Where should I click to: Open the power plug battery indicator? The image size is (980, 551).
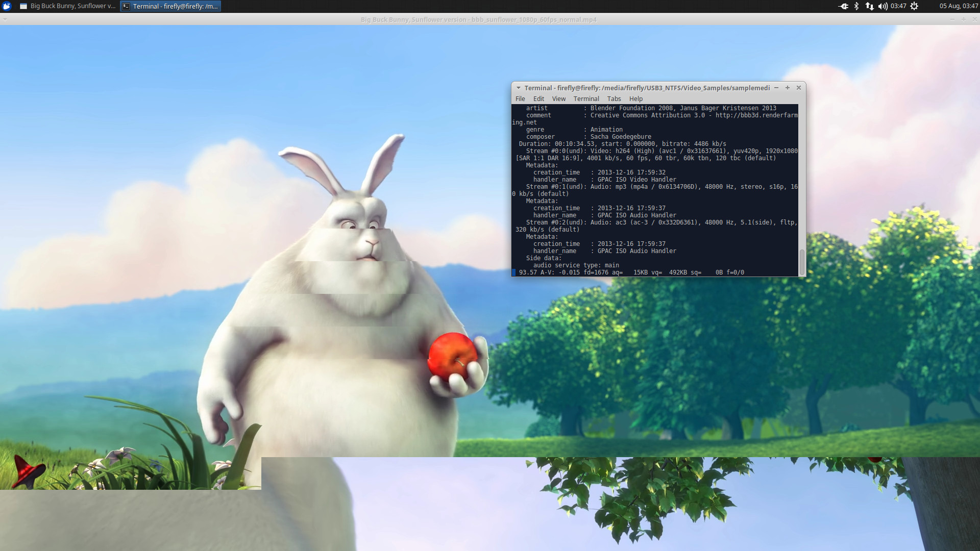pyautogui.click(x=843, y=6)
